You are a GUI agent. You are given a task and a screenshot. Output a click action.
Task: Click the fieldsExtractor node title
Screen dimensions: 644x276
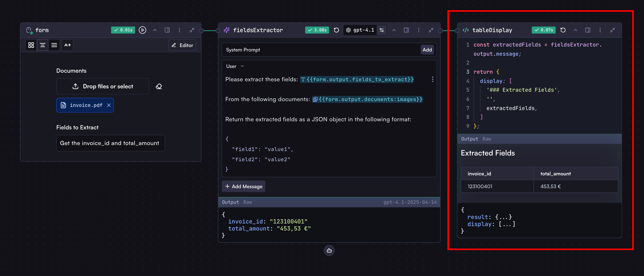coord(258,30)
